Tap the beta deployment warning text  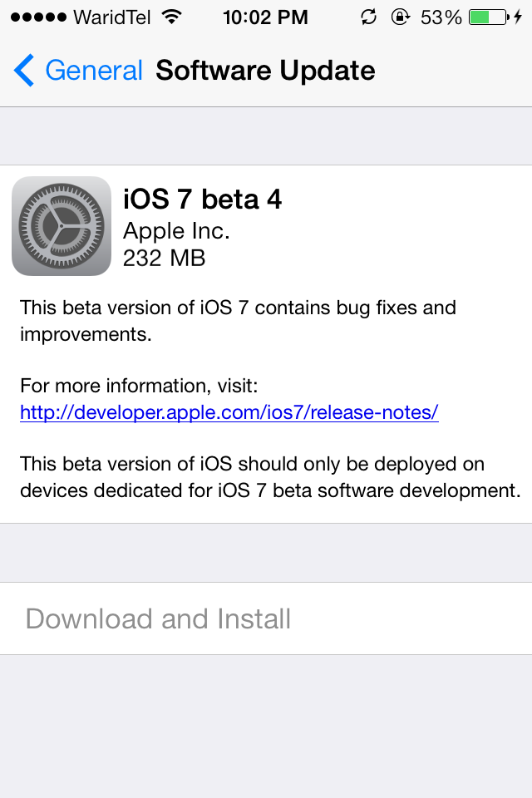point(270,477)
